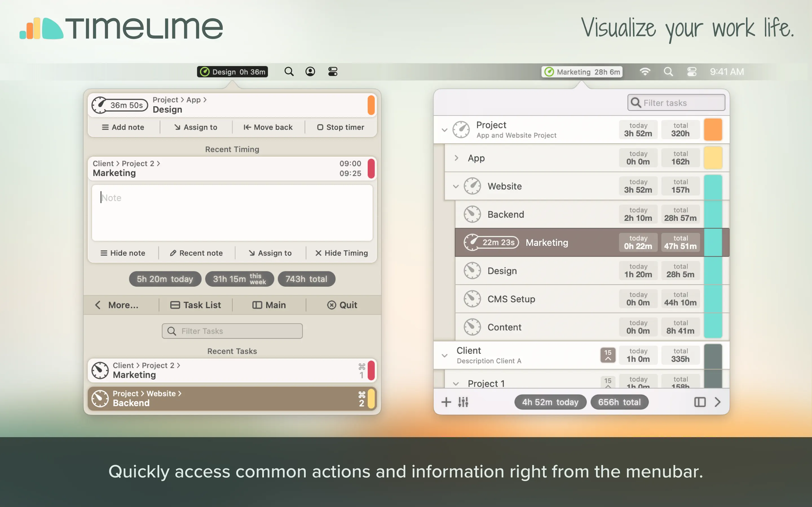Viewport: 812px width, 507px height.
Task: Toggle the running 22m 23s Marketing timer
Action: (491, 243)
